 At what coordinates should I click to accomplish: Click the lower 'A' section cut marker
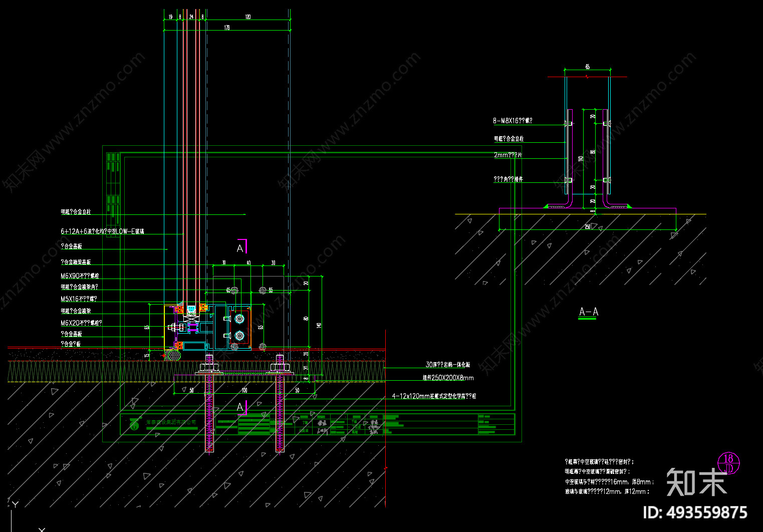[x=241, y=407]
